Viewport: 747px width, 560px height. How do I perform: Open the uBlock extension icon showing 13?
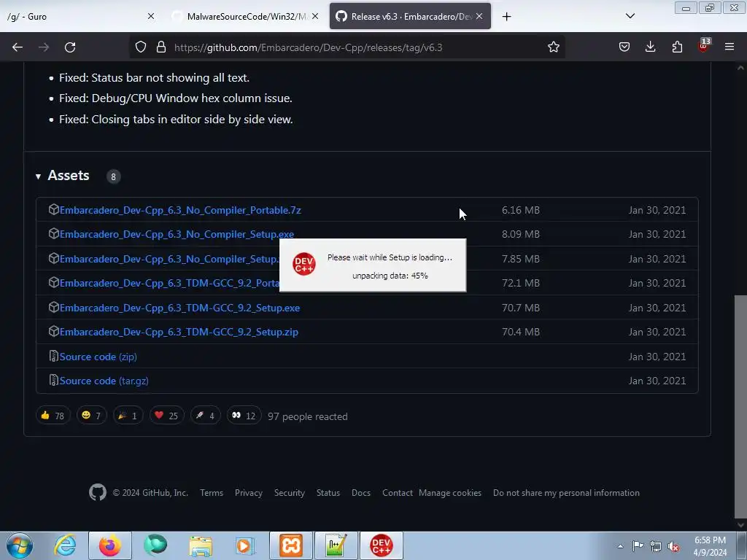click(704, 46)
